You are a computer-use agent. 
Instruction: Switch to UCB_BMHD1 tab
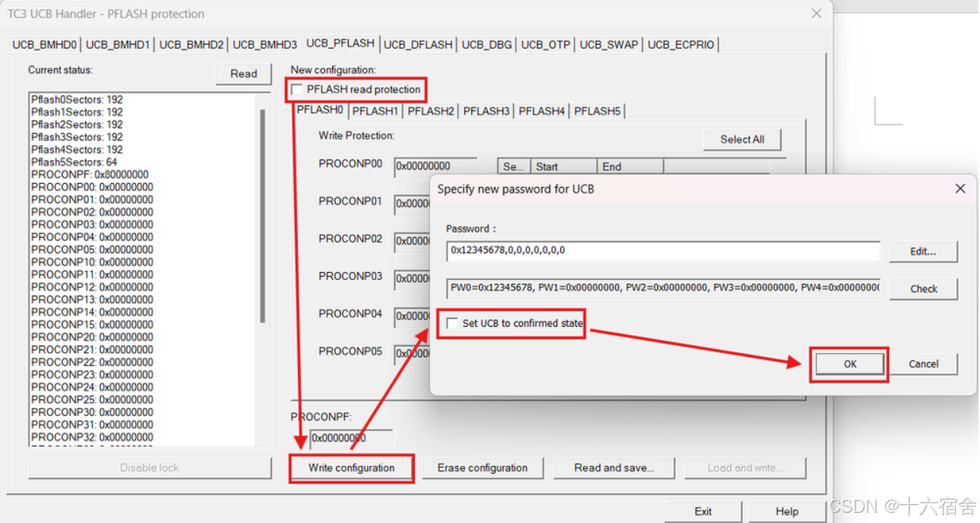click(x=118, y=45)
